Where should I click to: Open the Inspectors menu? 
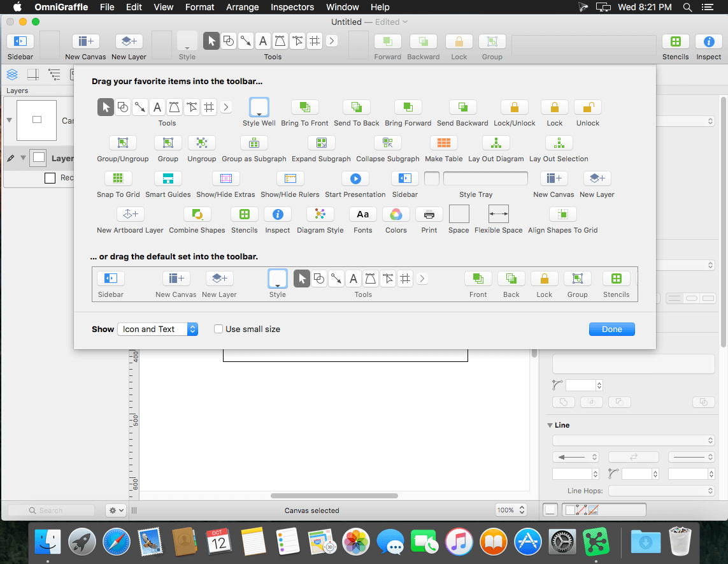(292, 7)
